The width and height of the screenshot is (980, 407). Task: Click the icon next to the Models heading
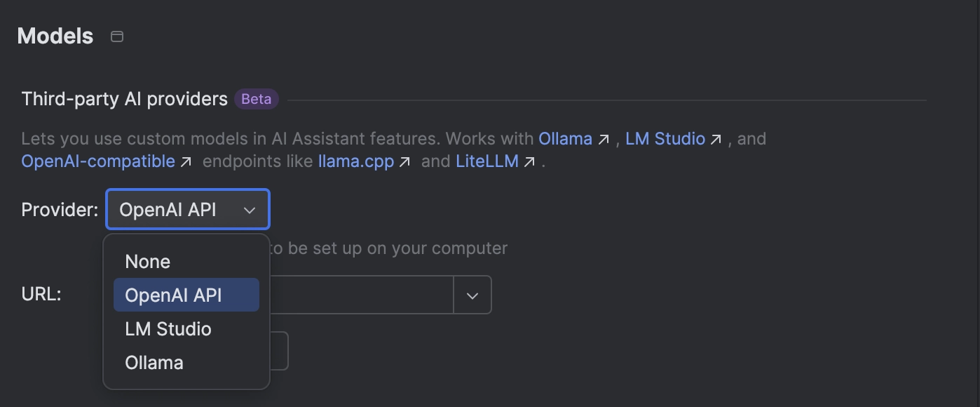pyautogui.click(x=117, y=36)
